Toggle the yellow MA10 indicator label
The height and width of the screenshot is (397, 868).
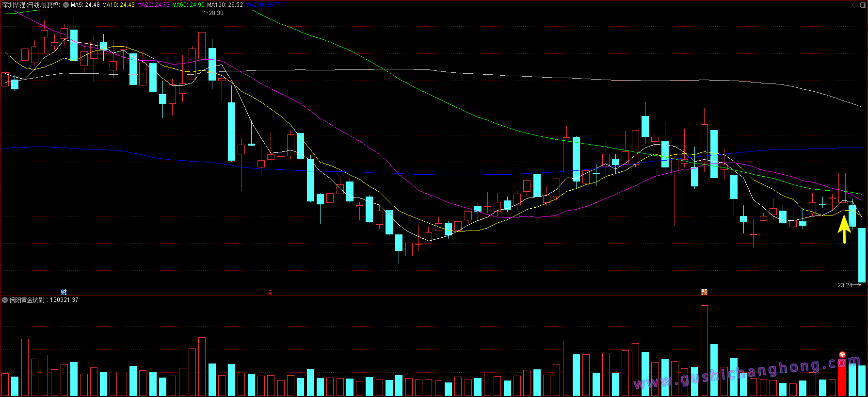pos(118,5)
